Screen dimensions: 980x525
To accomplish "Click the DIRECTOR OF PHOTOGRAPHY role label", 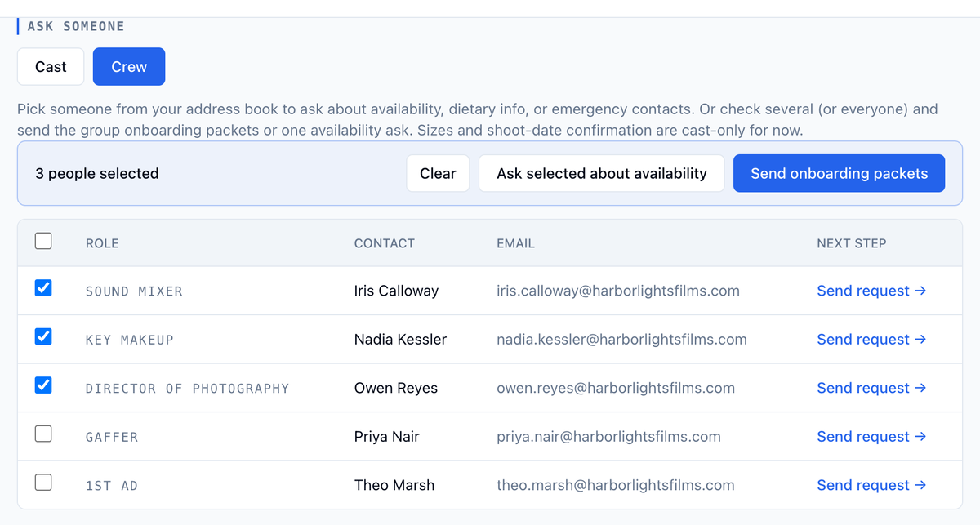I will tap(187, 389).
